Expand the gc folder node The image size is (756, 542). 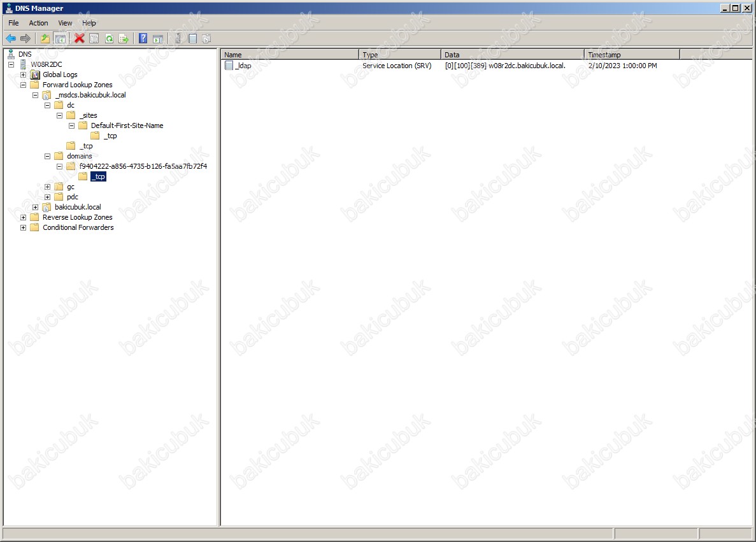point(47,187)
